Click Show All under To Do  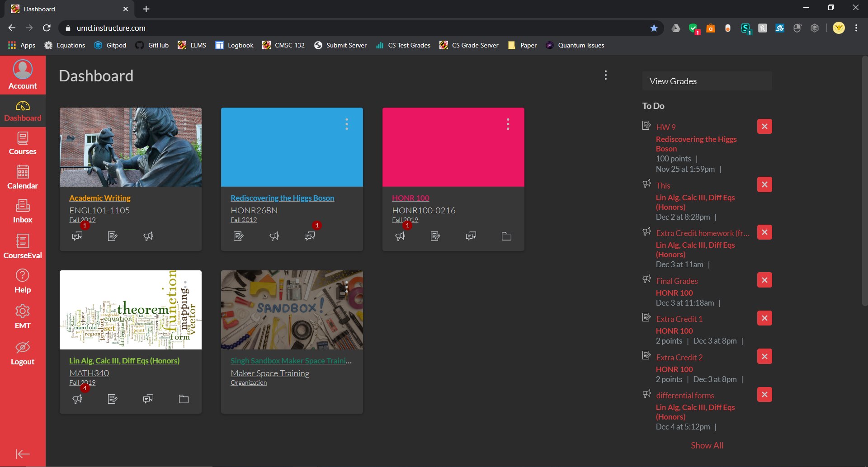point(707,445)
